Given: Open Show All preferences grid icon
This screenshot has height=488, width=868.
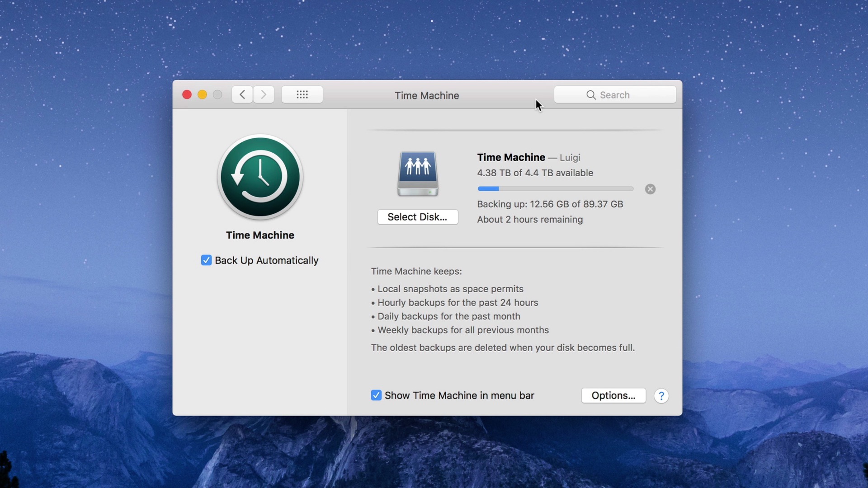Looking at the screenshot, I should (x=302, y=94).
